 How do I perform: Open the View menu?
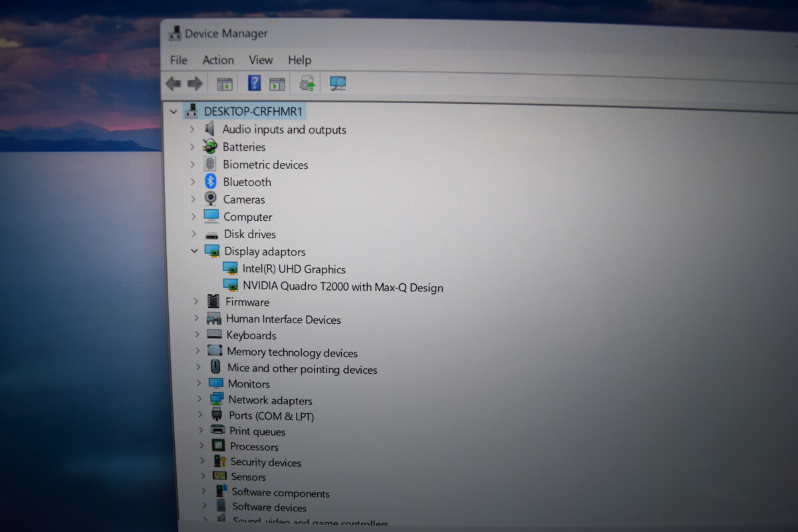261,61
